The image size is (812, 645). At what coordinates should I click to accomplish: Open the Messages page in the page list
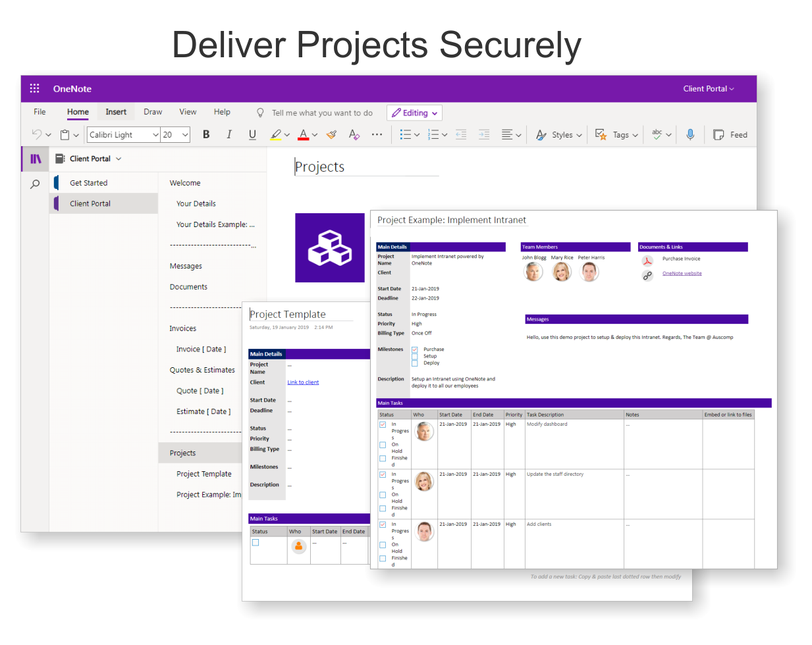tap(186, 267)
